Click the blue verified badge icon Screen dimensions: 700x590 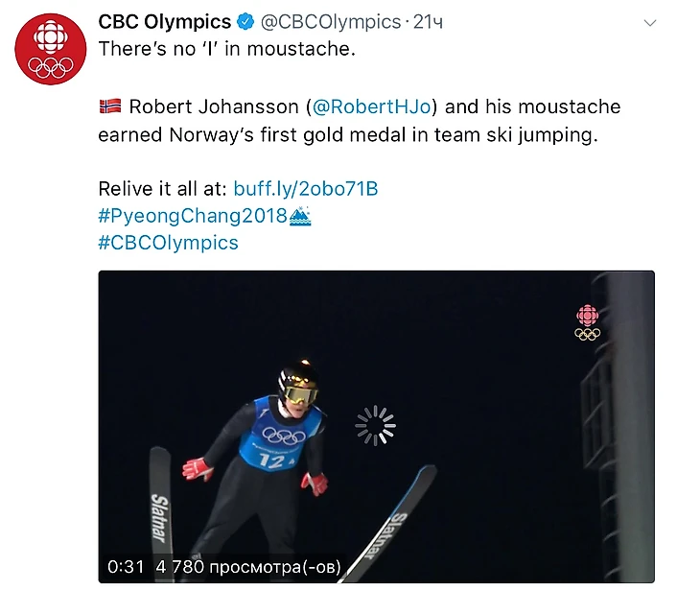point(245,21)
